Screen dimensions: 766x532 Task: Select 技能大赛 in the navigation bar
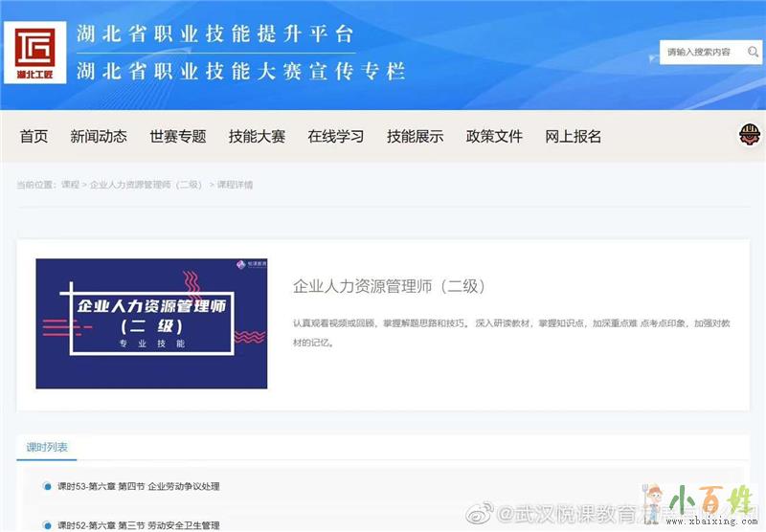click(257, 137)
